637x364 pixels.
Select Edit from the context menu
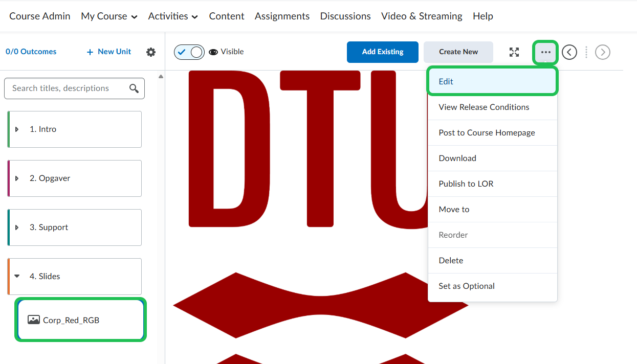click(x=492, y=82)
